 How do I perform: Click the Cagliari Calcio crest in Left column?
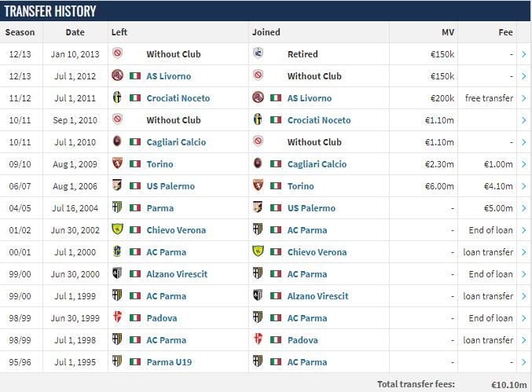click(x=117, y=142)
